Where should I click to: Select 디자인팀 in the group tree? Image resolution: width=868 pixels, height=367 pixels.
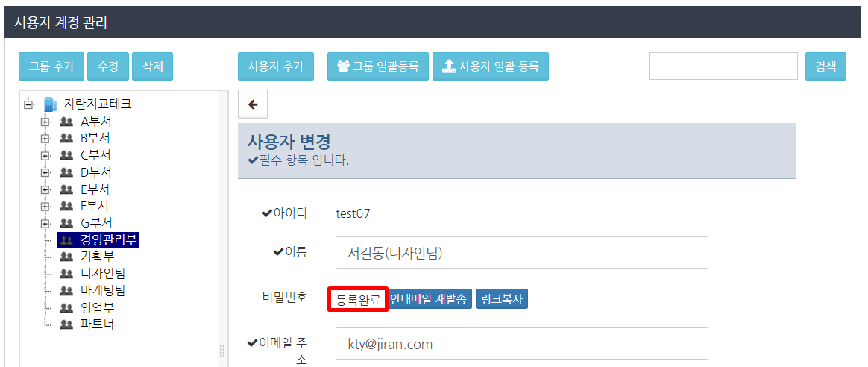(x=103, y=274)
